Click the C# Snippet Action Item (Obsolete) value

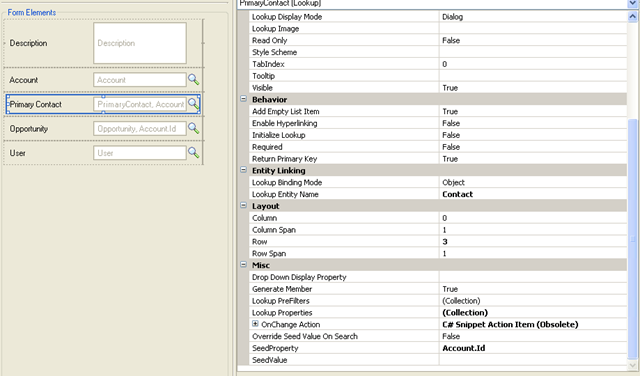click(510, 325)
